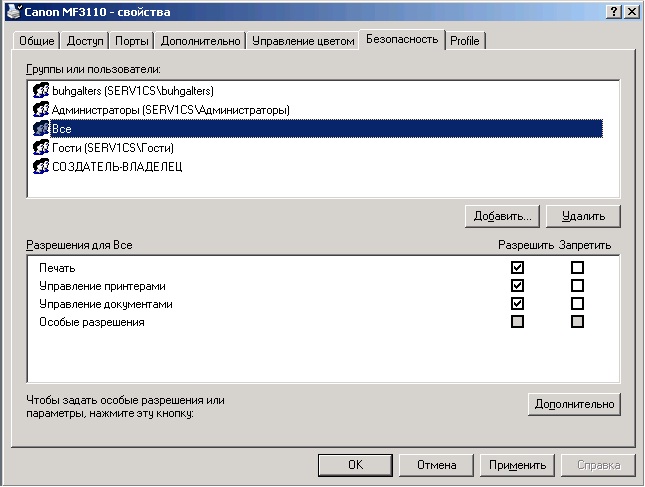The height and width of the screenshot is (487, 645).
Task: Click the buhgalters group icon
Action: coord(41,90)
